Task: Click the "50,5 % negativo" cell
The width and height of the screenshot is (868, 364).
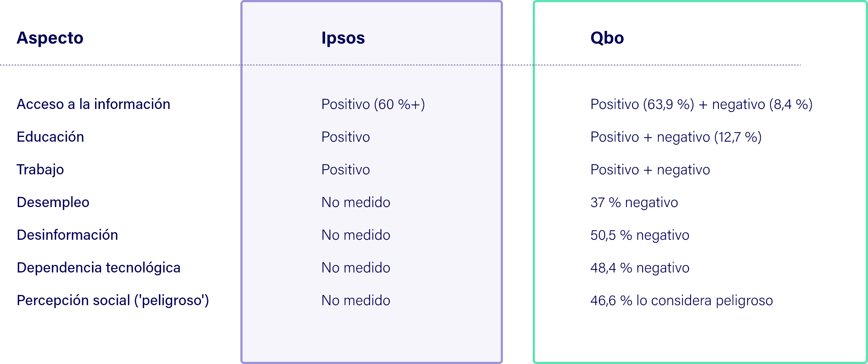Action: [x=640, y=235]
